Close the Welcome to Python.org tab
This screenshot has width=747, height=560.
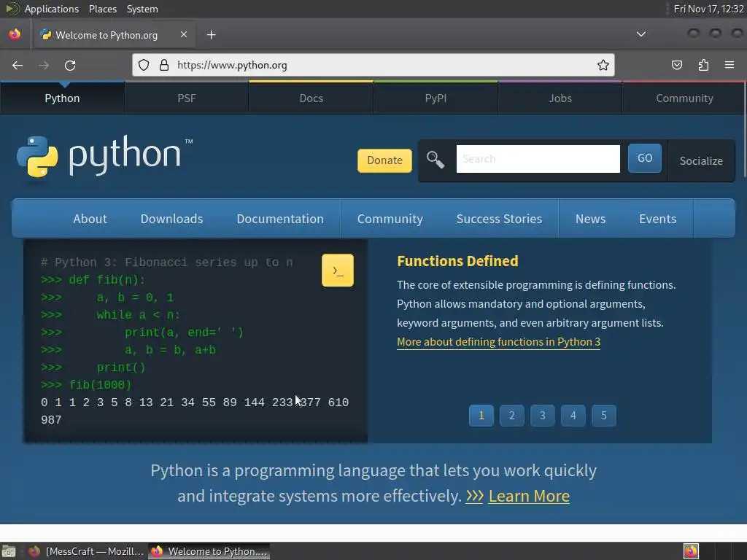184,34
